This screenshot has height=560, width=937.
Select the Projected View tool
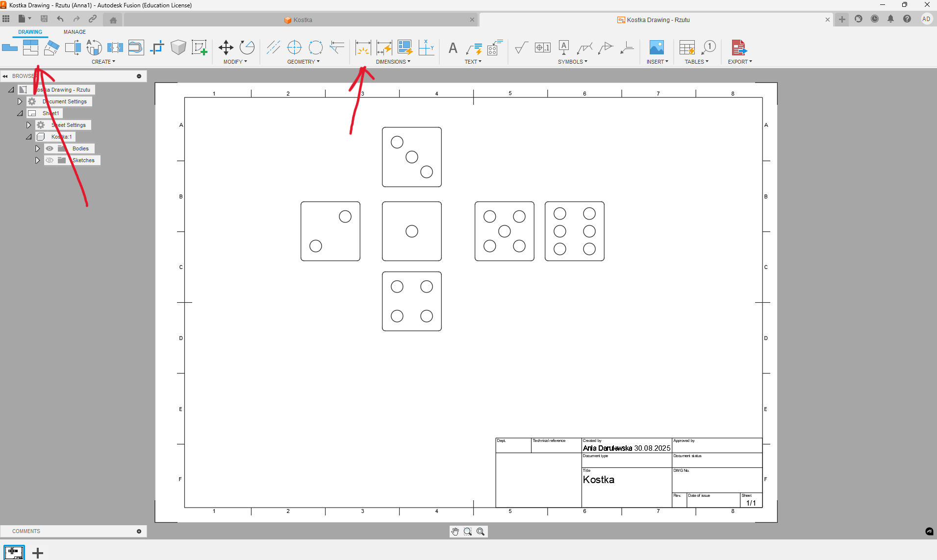click(30, 48)
